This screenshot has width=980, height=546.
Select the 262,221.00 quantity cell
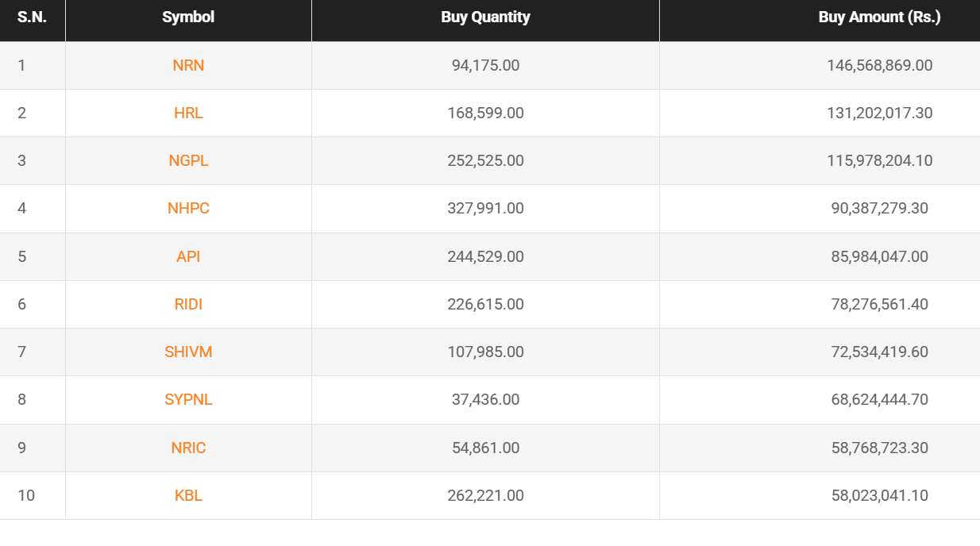pyautogui.click(x=485, y=495)
